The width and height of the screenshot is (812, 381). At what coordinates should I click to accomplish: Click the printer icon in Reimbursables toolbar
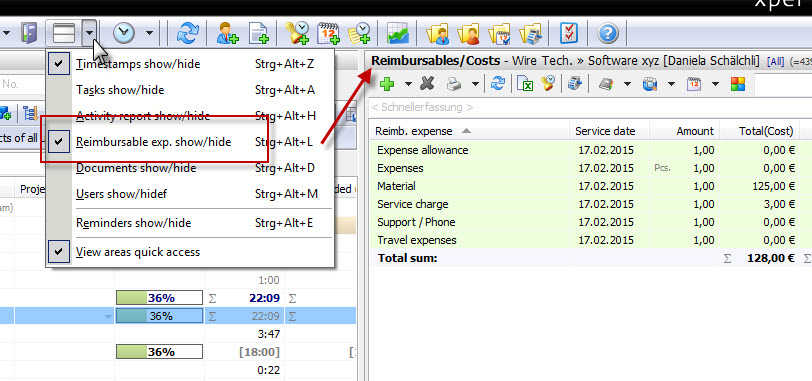point(454,84)
